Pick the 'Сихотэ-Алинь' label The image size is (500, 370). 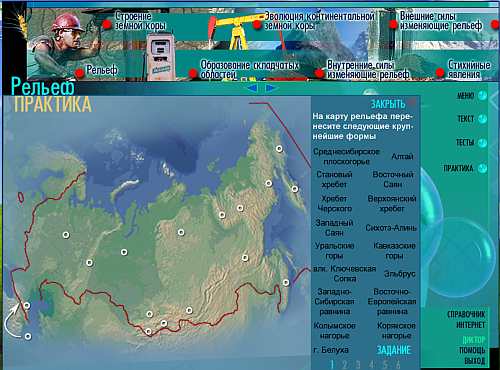click(x=391, y=228)
